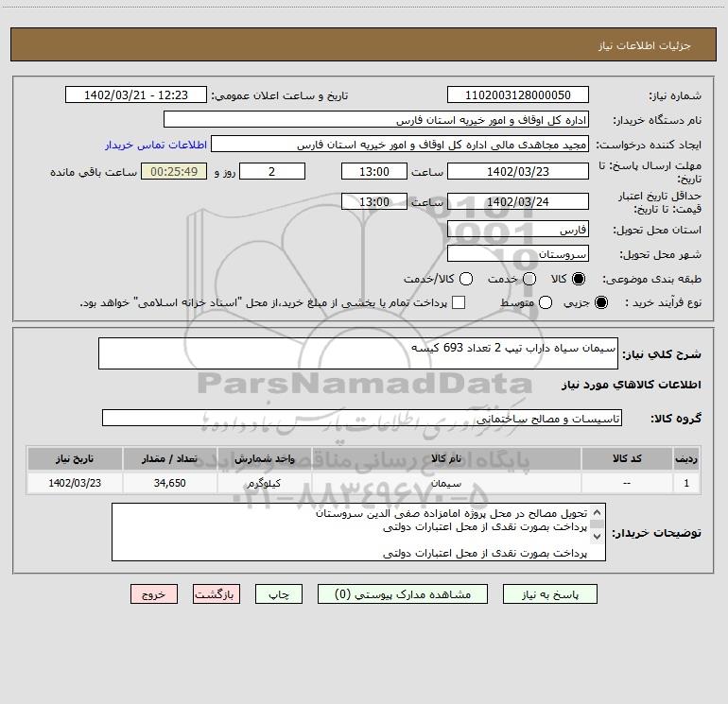This screenshot has width=728, height=704.
Task: Open اطلاعات تماس خریدار link
Action: click(156, 145)
